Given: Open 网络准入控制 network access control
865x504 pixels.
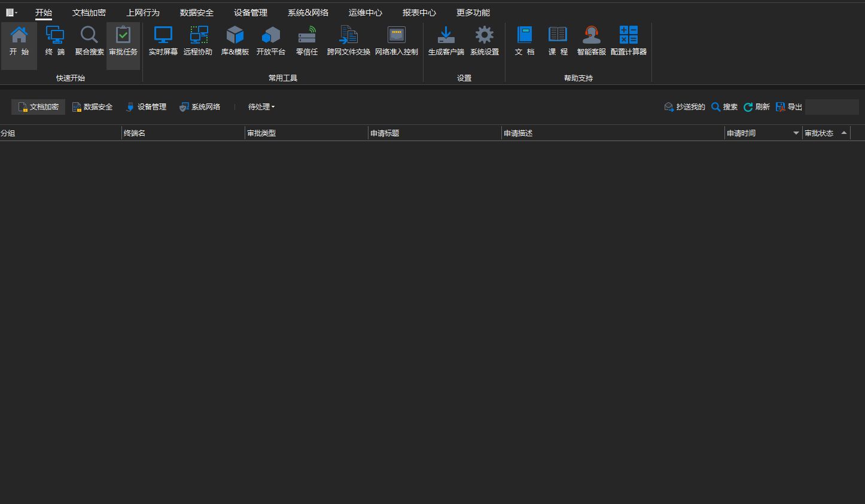Looking at the screenshot, I should click(397, 41).
